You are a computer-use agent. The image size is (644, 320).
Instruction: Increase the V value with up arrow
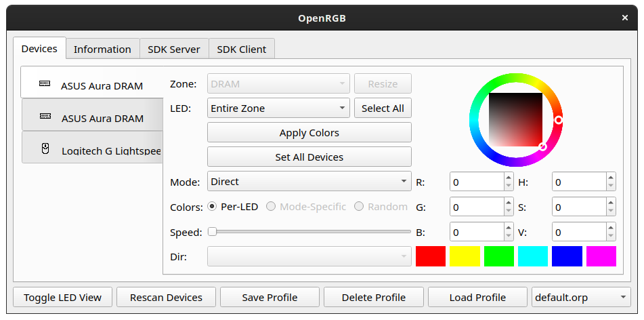click(x=611, y=227)
